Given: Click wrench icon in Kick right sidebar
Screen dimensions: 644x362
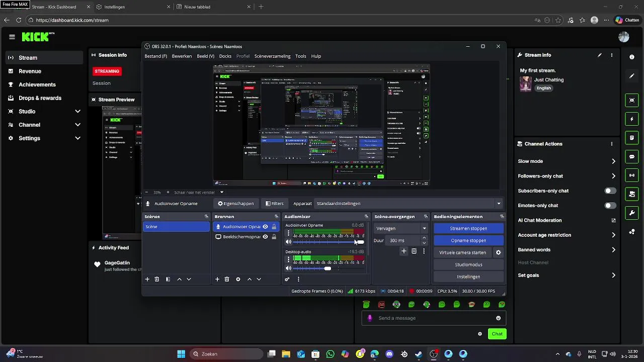Looking at the screenshot, I should coord(632,213).
